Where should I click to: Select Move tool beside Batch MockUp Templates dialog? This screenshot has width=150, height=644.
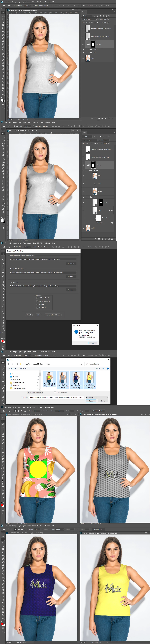(3, 254)
